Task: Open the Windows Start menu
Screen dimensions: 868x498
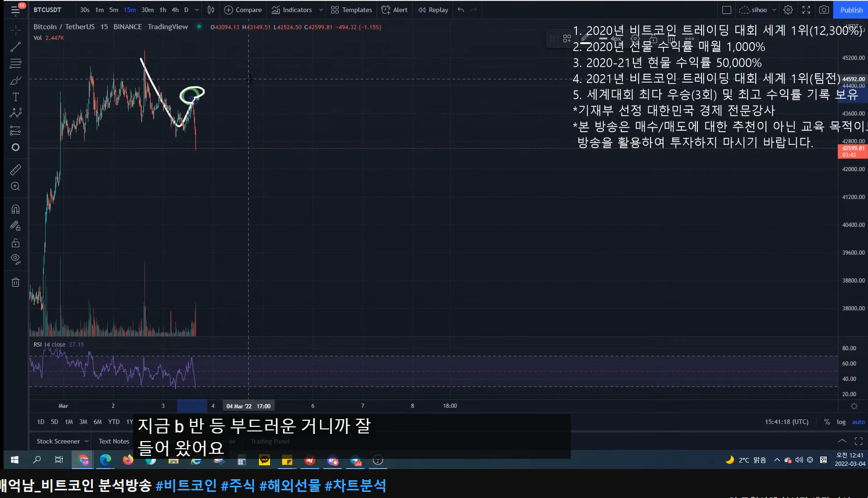Action: coord(15,460)
